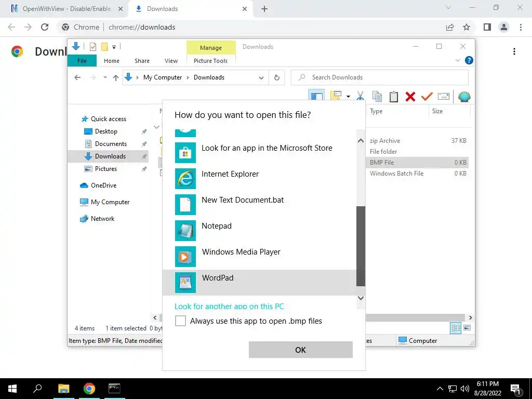
Task: Click the Paste clipboard toolbar icon
Action: tap(394, 96)
